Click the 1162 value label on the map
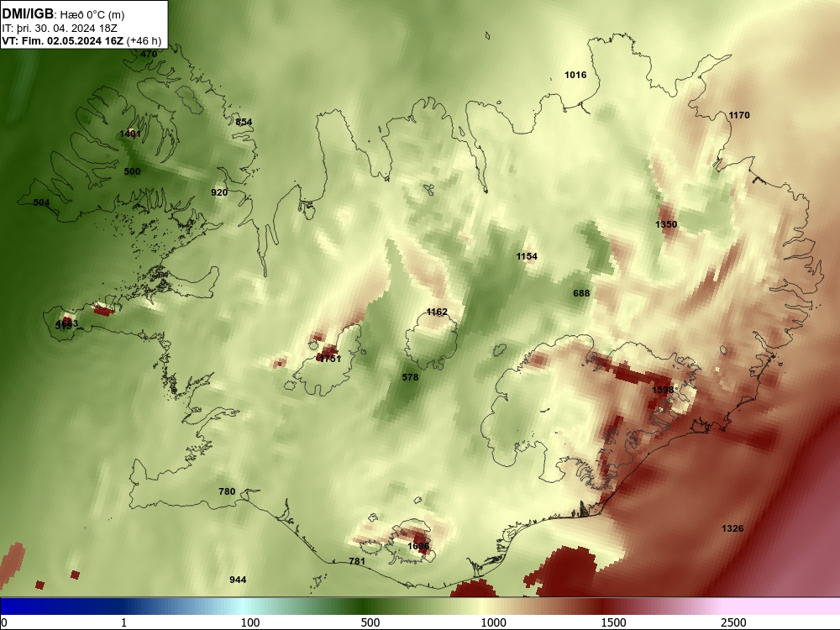The height and width of the screenshot is (630, 840). click(x=437, y=312)
